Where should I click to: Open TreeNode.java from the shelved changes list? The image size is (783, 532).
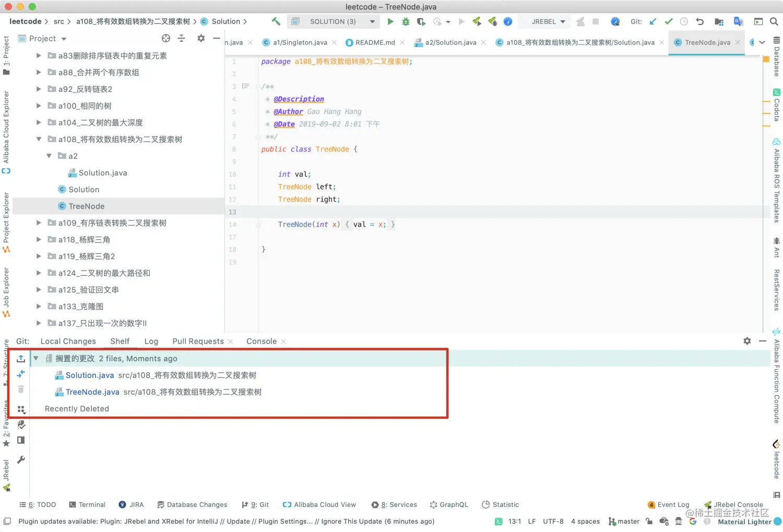(92, 392)
